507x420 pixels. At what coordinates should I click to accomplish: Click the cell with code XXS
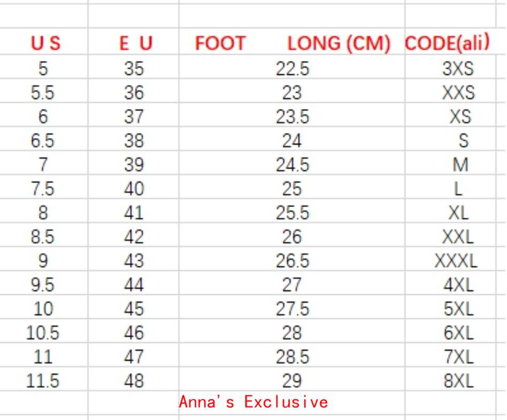(x=458, y=93)
